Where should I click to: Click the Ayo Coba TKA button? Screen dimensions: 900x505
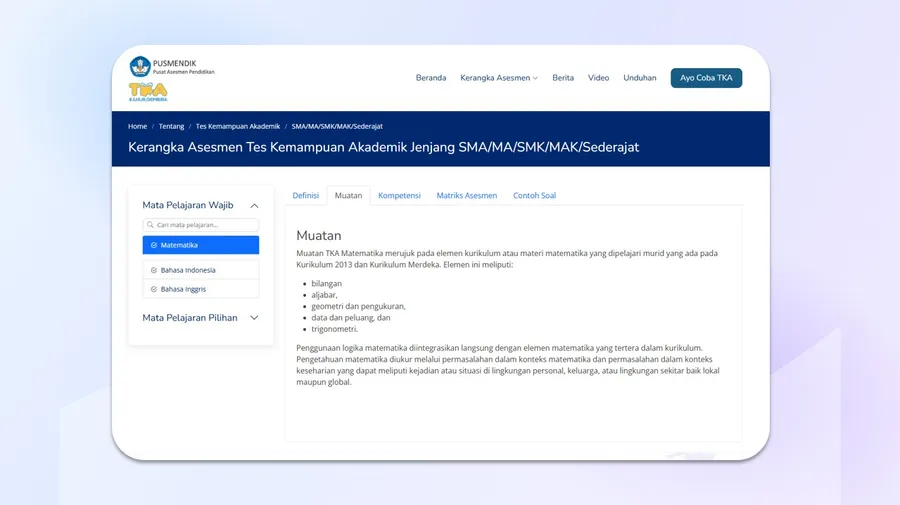[706, 78]
